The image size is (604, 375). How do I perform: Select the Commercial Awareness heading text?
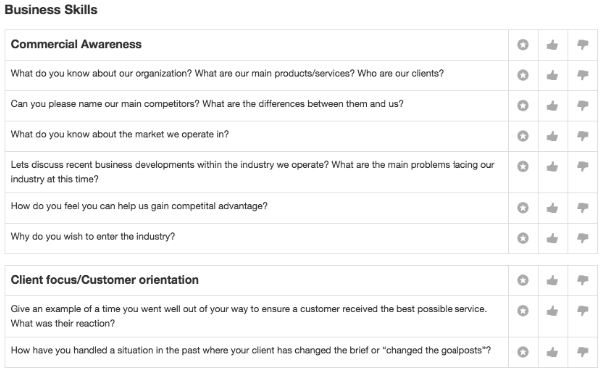pos(76,44)
